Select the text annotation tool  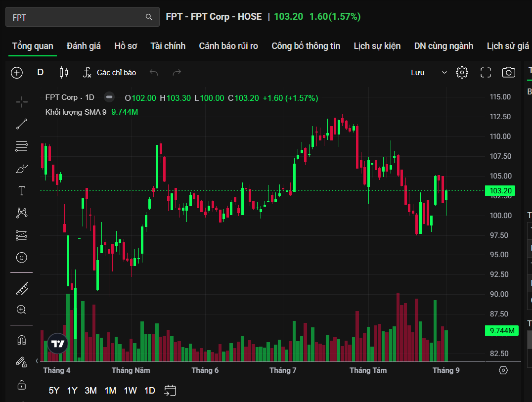tap(22, 191)
